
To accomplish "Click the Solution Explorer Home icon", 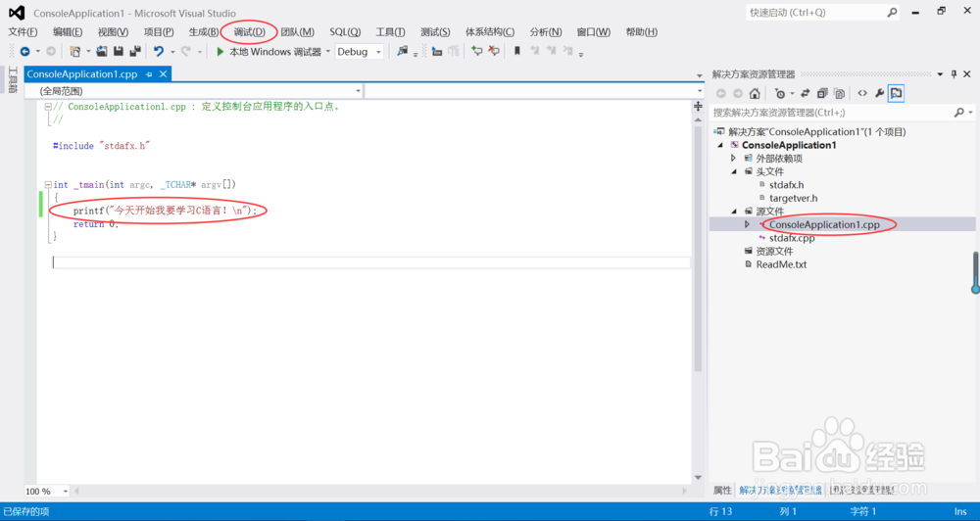I will tap(755, 93).
